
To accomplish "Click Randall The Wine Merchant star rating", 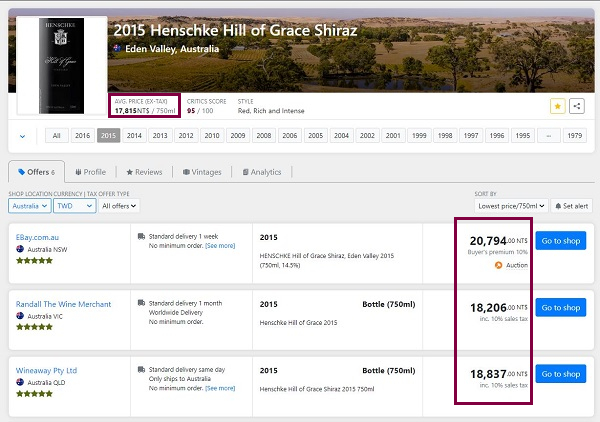I will [34, 327].
